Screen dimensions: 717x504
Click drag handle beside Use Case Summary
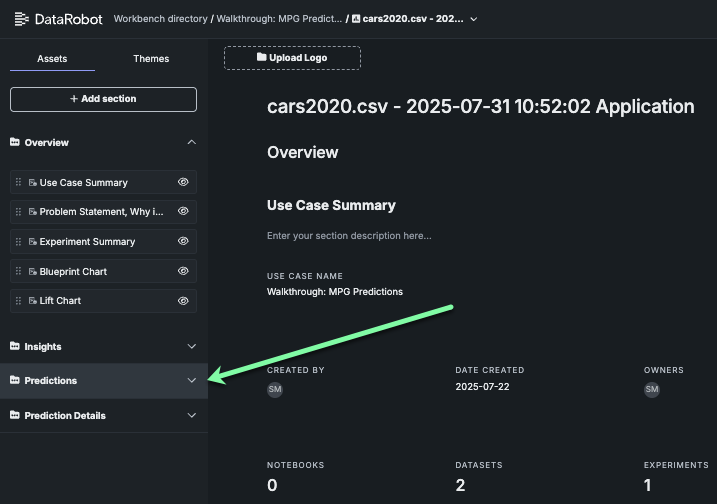(x=18, y=183)
